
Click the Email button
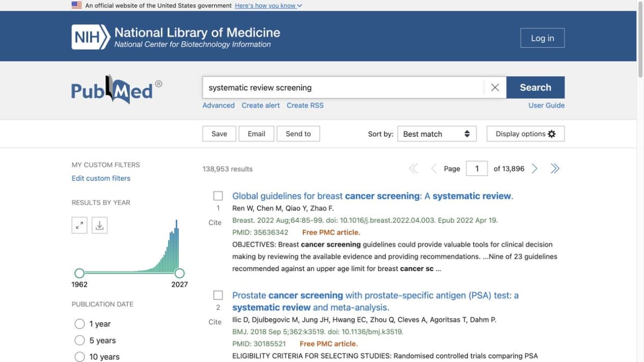pyautogui.click(x=257, y=134)
